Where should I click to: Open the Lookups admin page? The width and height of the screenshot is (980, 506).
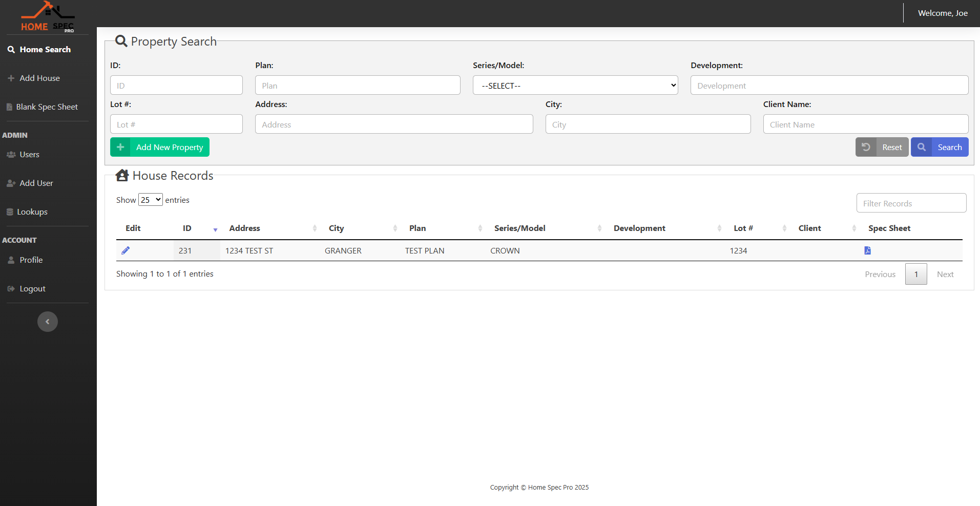[32, 212]
